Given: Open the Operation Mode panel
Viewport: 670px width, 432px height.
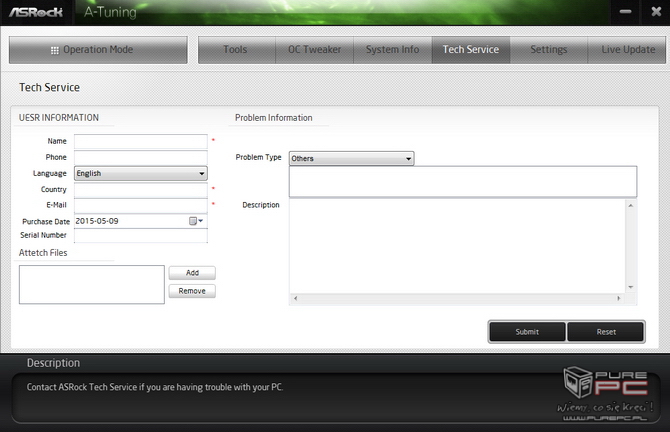Looking at the screenshot, I should (98, 50).
